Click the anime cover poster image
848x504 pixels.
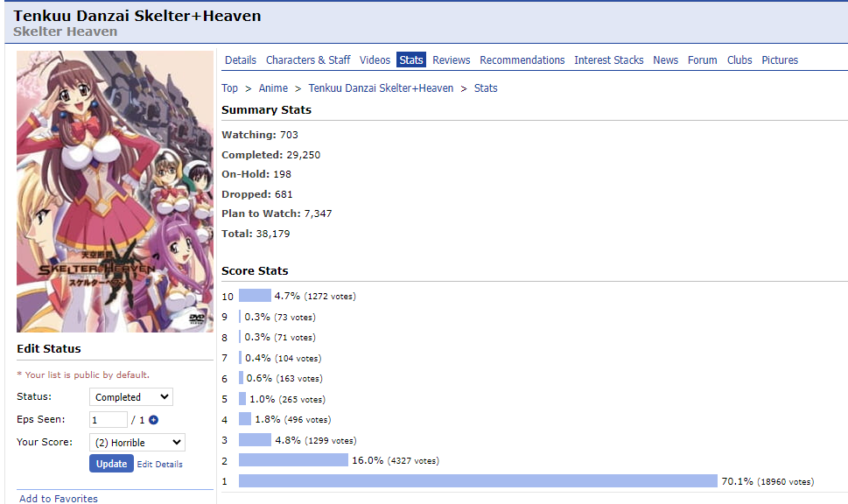tap(115, 192)
